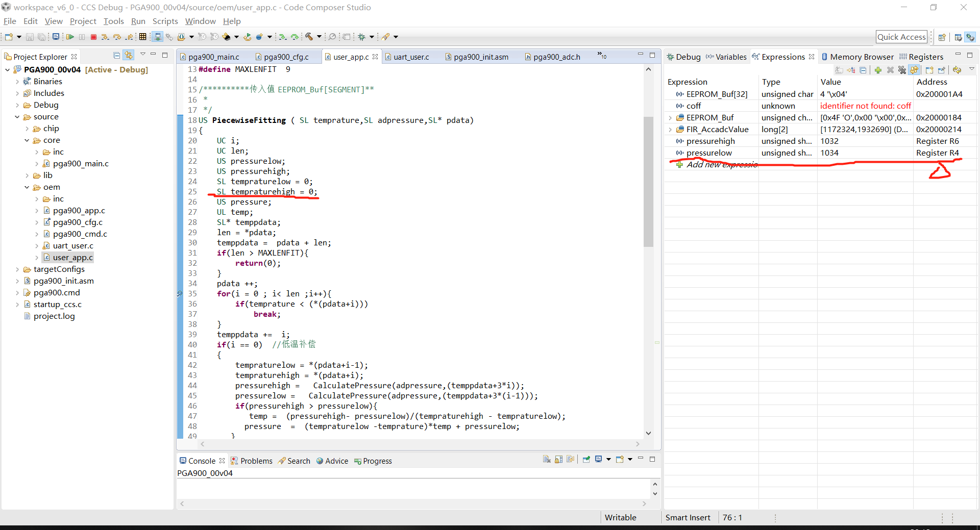
Task: Click the Clear Console icon
Action: click(547, 459)
